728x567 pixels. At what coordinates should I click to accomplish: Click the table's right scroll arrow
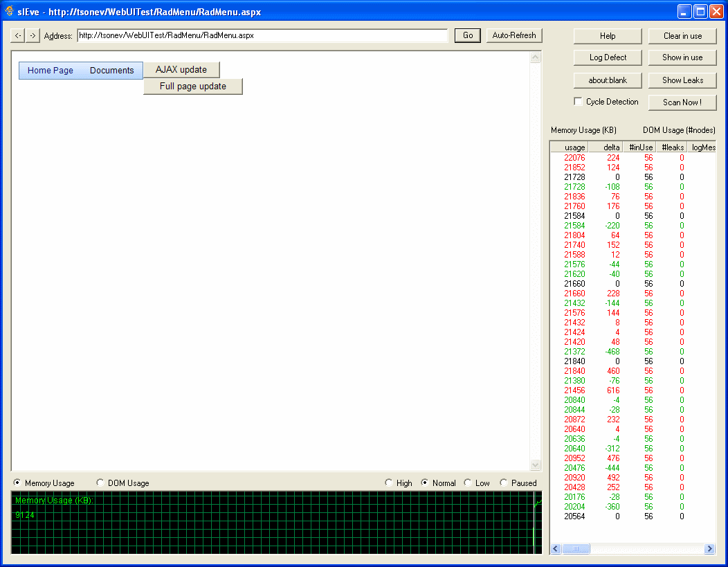click(x=709, y=548)
